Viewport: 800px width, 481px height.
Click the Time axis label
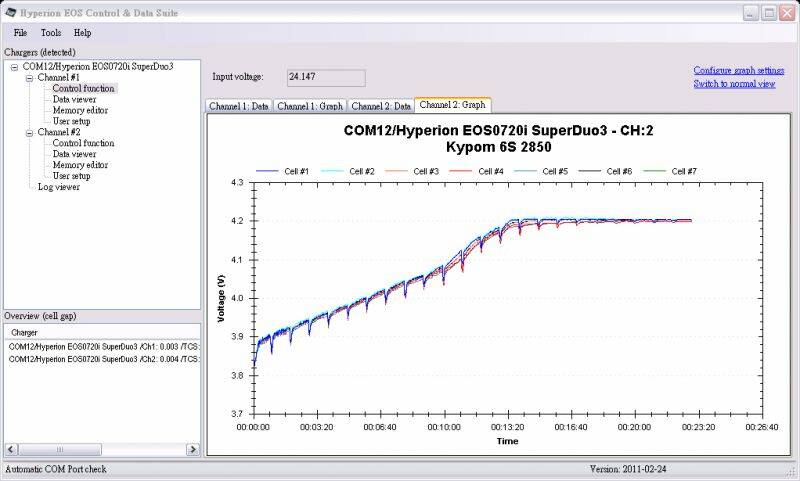(x=508, y=441)
